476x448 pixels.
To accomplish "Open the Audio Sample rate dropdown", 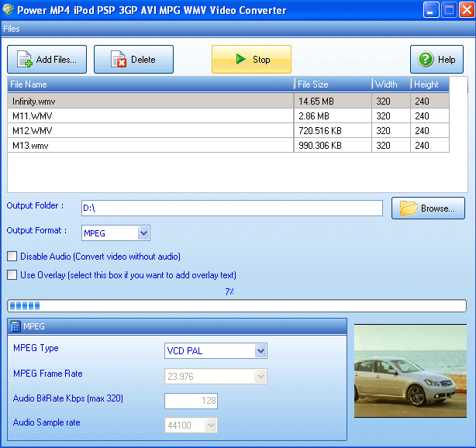I will point(211,425).
